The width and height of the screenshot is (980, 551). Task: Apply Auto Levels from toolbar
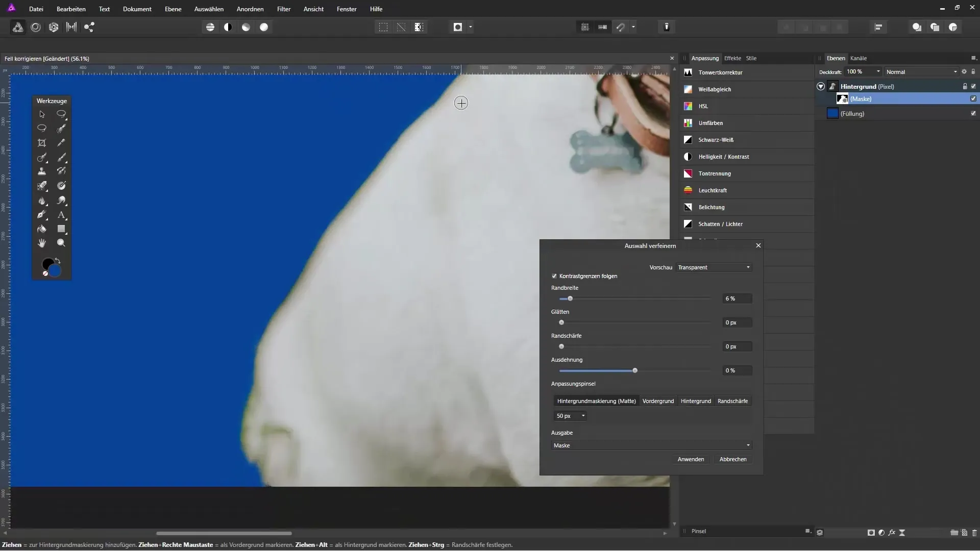pyautogui.click(x=210, y=27)
